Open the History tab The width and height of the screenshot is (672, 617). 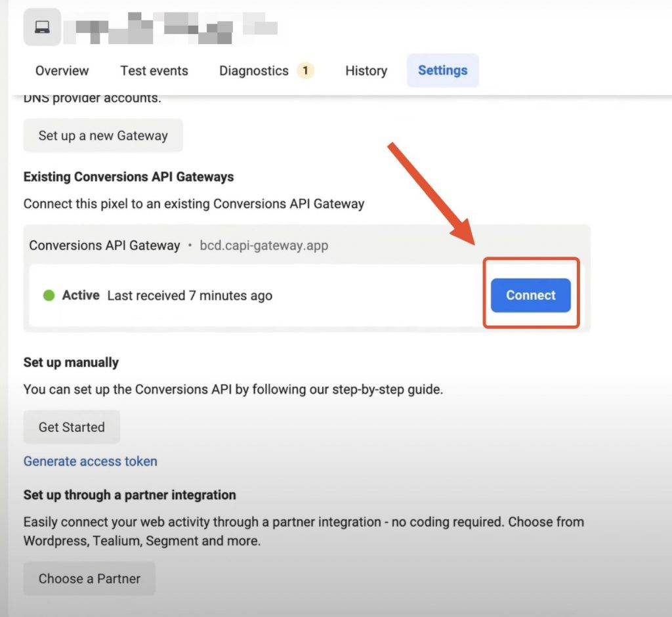[x=366, y=70]
